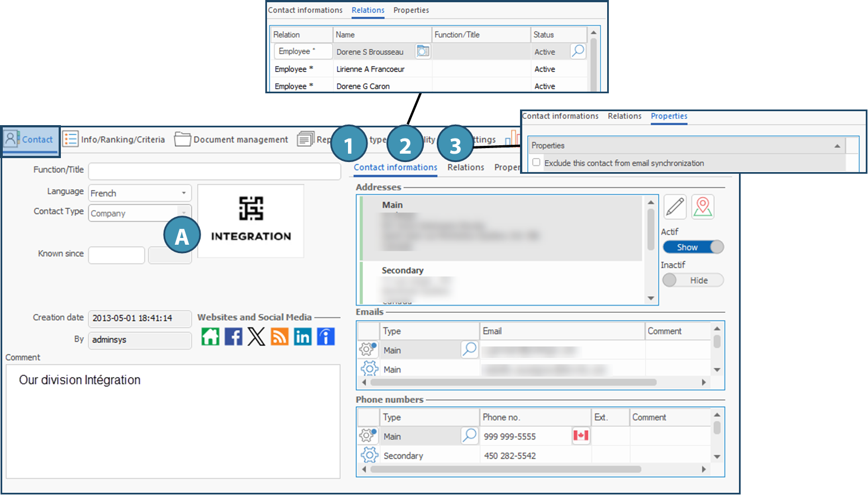Collapse the Properties section header arrow

click(837, 146)
